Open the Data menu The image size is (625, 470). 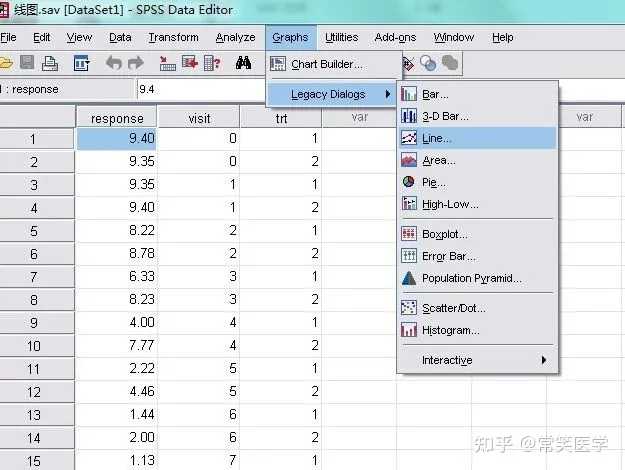click(x=120, y=37)
